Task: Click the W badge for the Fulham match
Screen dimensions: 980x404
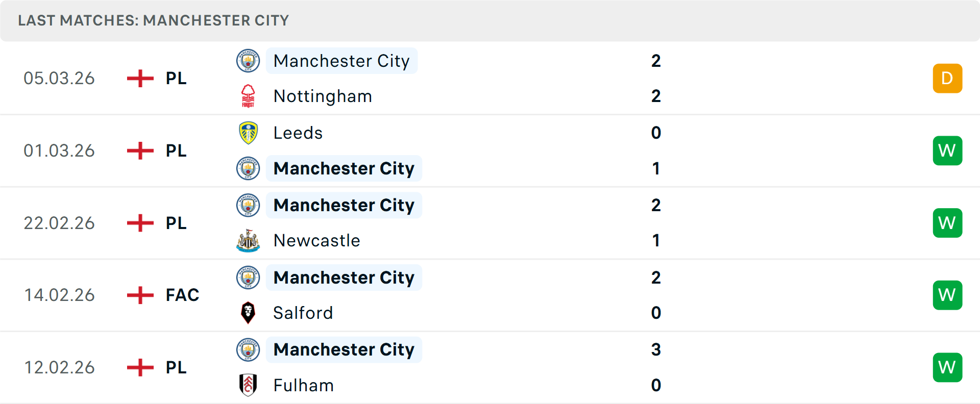Action: click(947, 367)
